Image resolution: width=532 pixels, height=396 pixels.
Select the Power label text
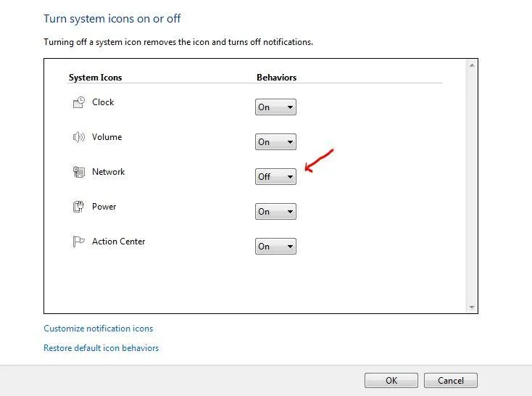tap(104, 207)
